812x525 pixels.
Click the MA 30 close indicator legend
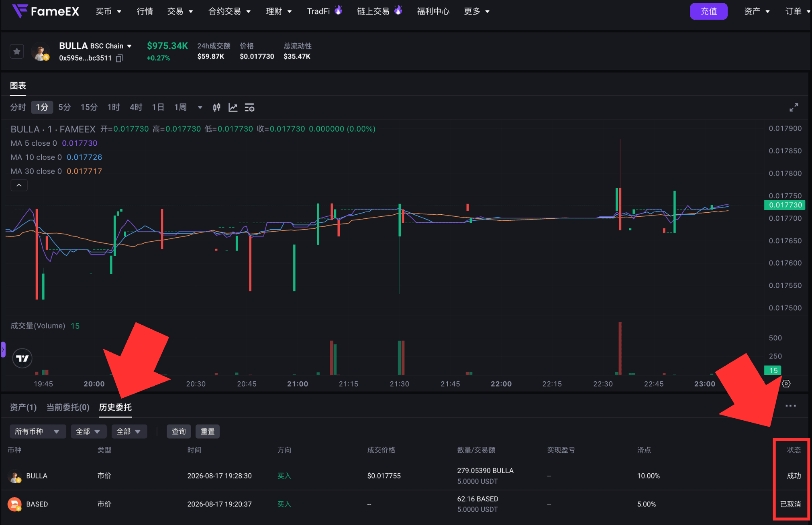click(56, 171)
